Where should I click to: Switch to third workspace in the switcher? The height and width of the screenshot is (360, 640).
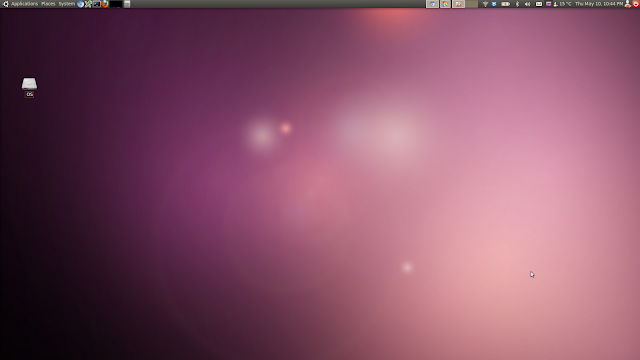(458, 4)
